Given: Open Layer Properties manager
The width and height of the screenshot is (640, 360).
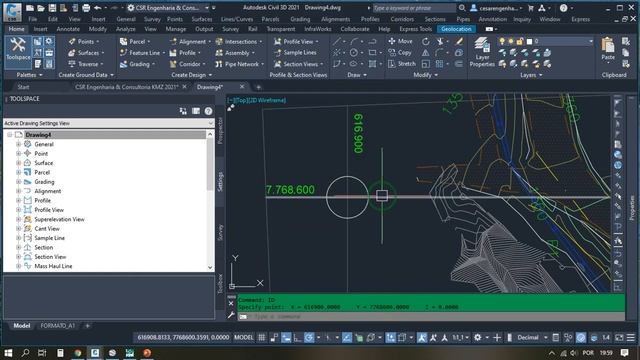Looking at the screenshot, I should (482, 52).
